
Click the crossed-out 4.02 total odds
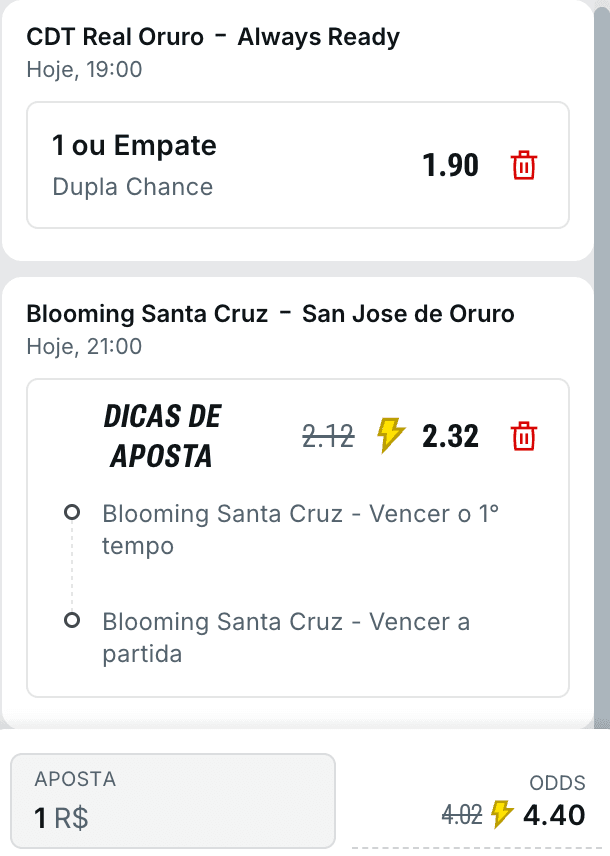click(462, 815)
